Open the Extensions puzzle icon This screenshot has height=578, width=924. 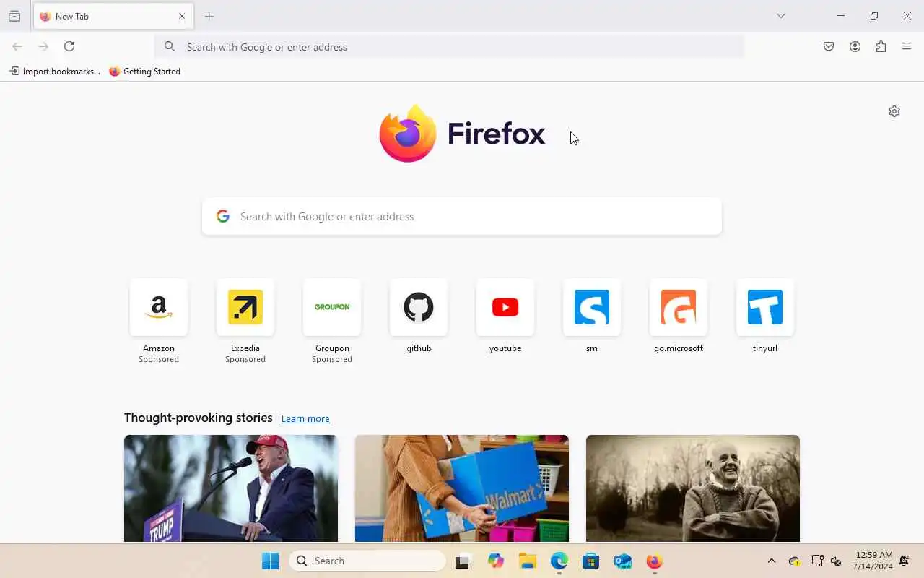[881, 46]
